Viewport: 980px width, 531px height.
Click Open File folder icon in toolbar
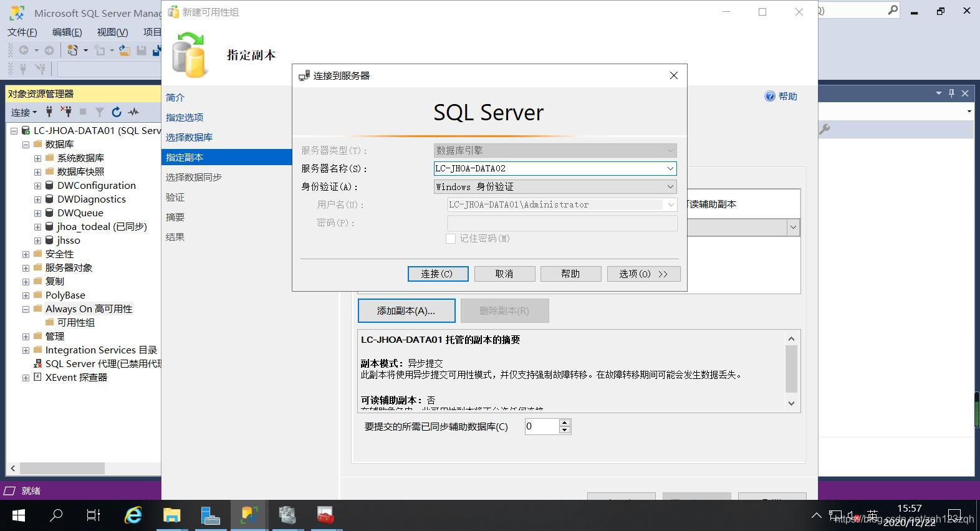[125, 50]
